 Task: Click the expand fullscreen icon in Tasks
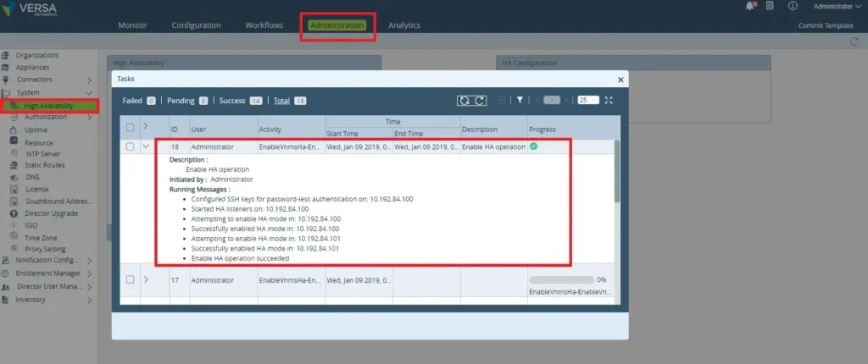point(608,100)
